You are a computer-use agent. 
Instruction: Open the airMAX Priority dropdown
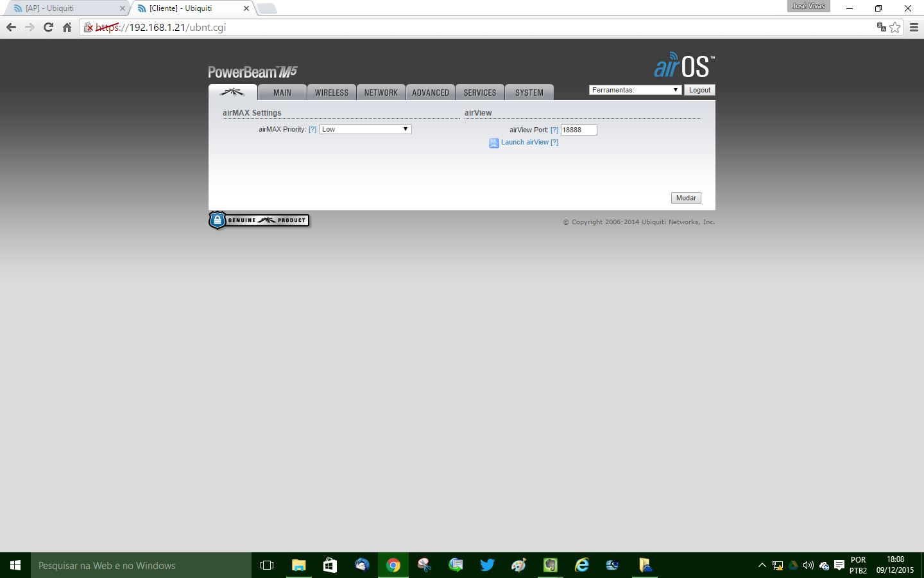click(365, 129)
